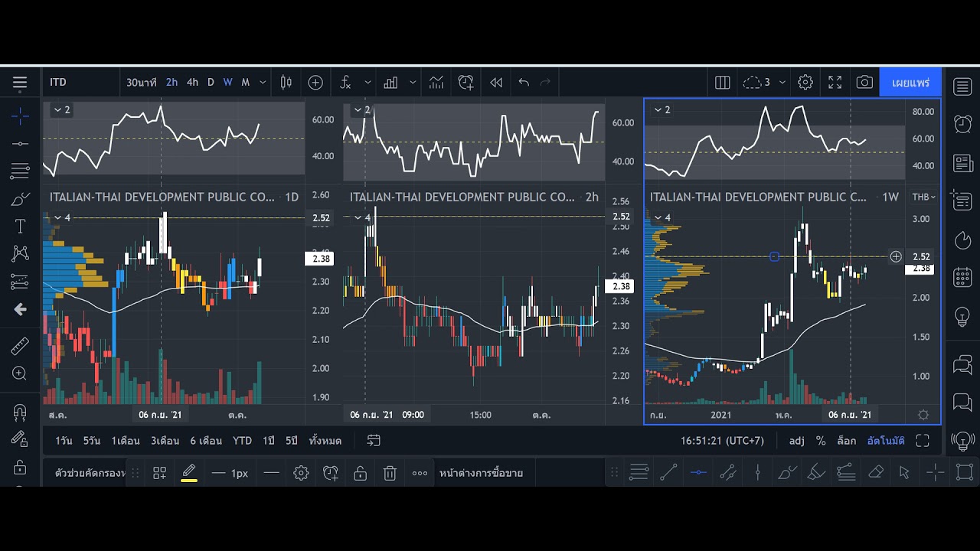Toggle magnet mode for drawings
The height and width of the screenshot is (551, 980).
point(20,412)
